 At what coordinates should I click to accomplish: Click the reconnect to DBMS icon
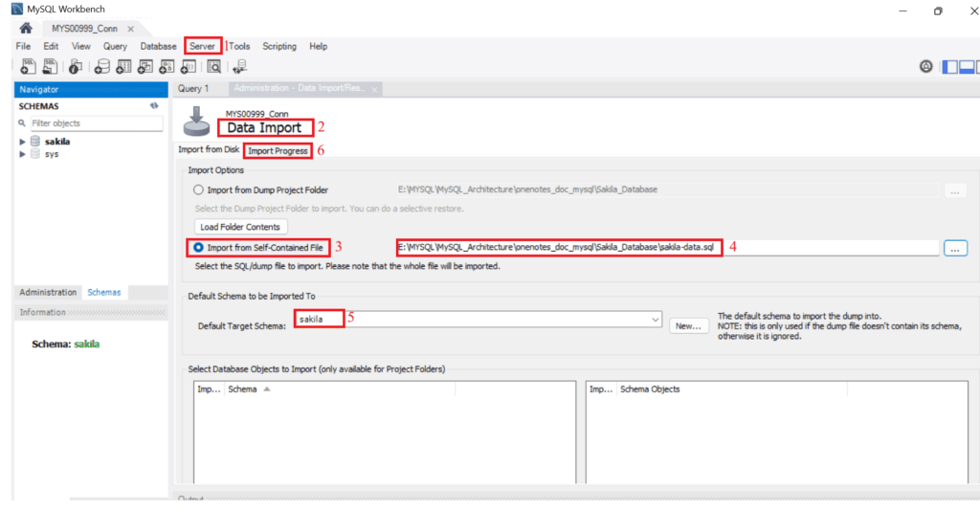(240, 66)
